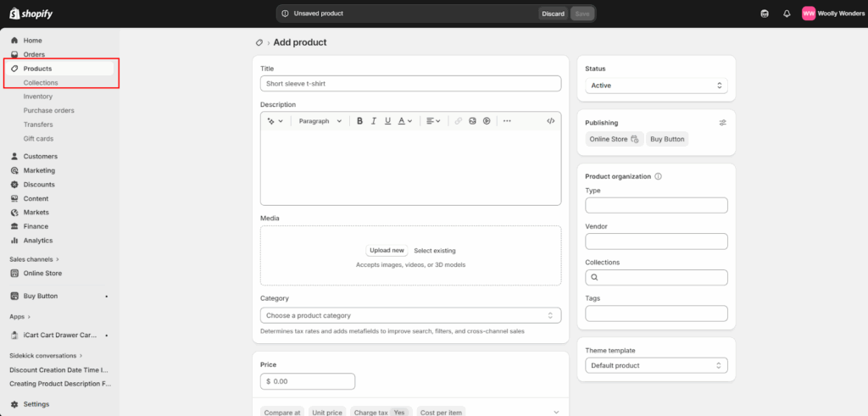Image resolution: width=868 pixels, height=416 pixels.
Task: Click the insert video icon in editor
Action: (x=487, y=121)
